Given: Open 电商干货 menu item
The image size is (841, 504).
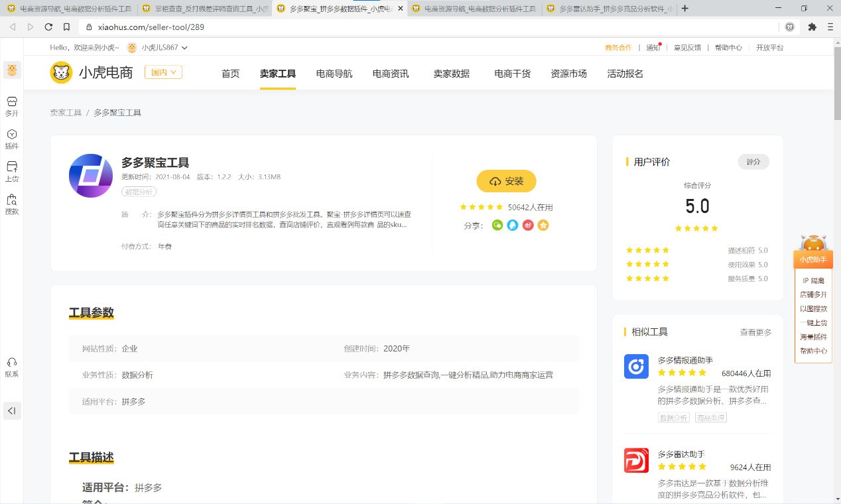Looking at the screenshot, I should coord(513,74).
